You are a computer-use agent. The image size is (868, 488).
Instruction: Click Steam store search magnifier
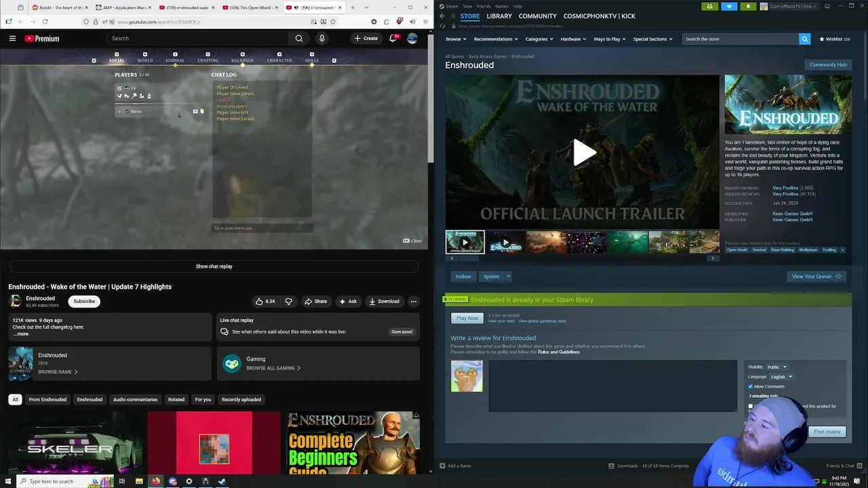click(804, 39)
